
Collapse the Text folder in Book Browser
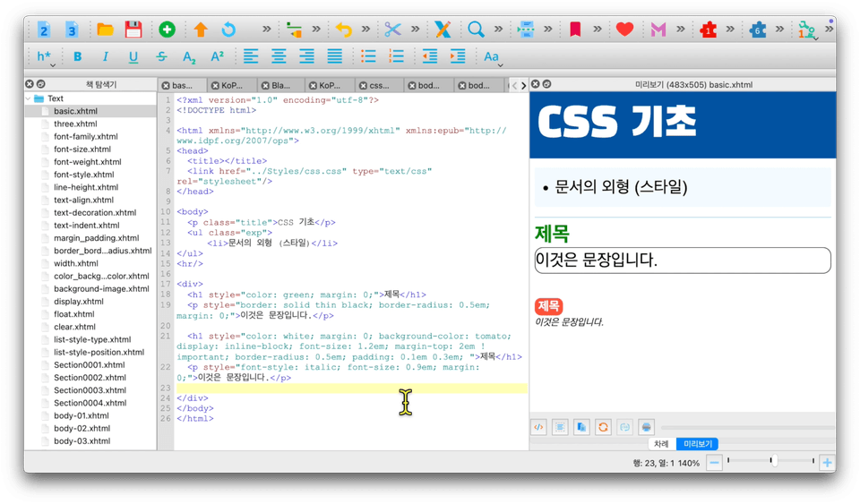click(29, 98)
